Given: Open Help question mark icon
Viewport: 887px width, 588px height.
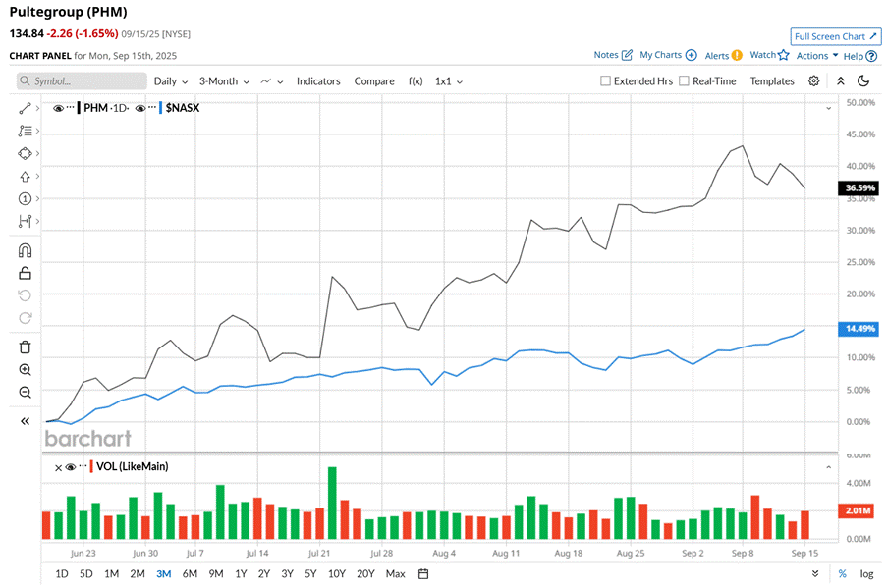Looking at the screenshot, I should 871,56.
